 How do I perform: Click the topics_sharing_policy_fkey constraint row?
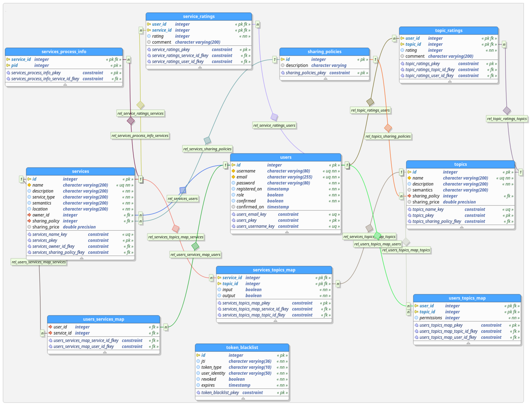(x=460, y=221)
